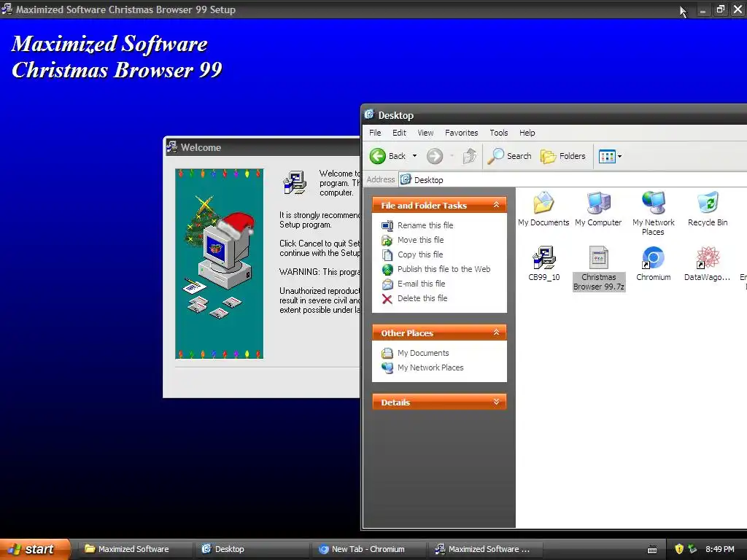This screenshot has height=560, width=747.
Task: Click the 8:49 PM clock
Action: point(720,549)
